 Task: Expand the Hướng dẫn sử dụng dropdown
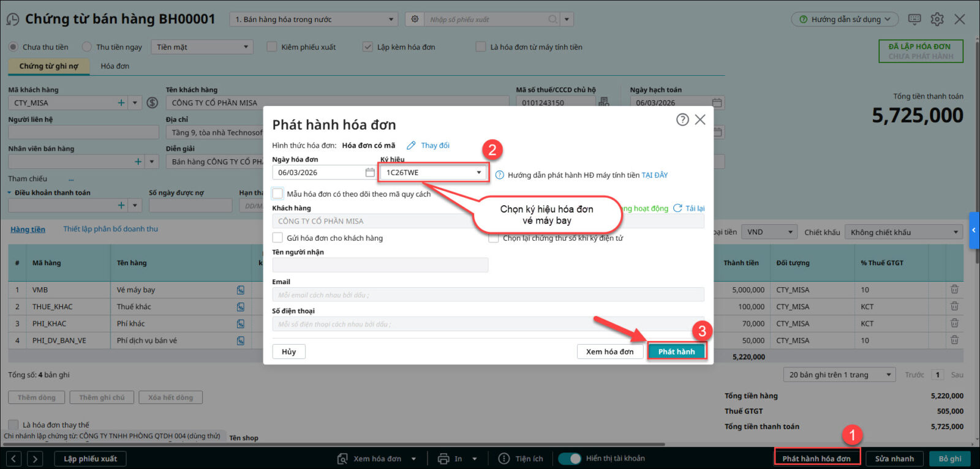tap(845, 20)
